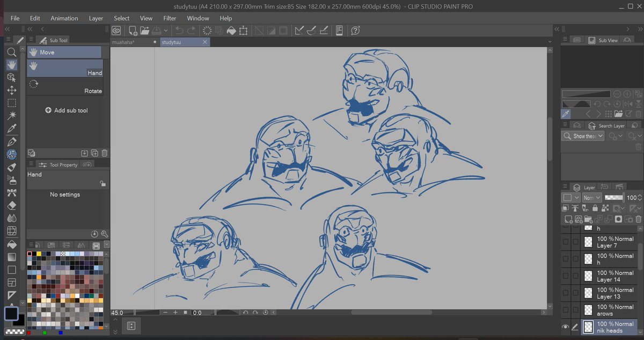Screen dimensions: 644x340
Task: Open smartphone connection icon
Action: [339, 31]
